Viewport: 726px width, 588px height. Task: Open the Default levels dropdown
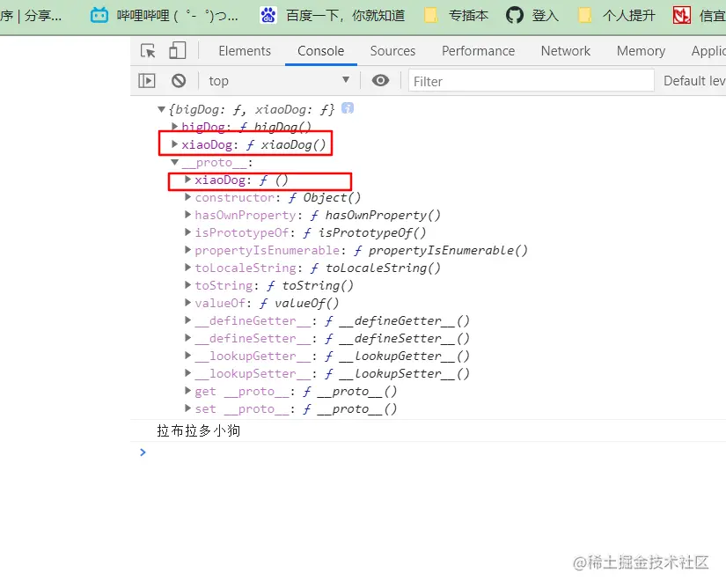[694, 81]
